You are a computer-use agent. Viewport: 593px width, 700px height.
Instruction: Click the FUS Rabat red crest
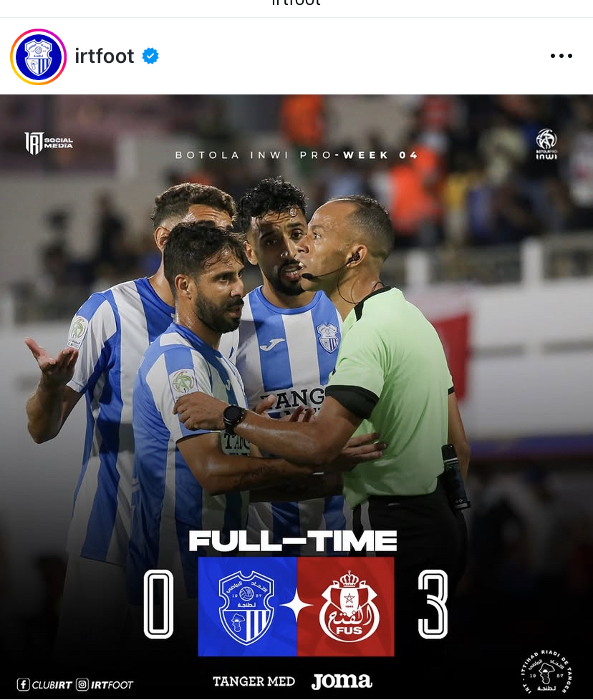pos(349,606)
